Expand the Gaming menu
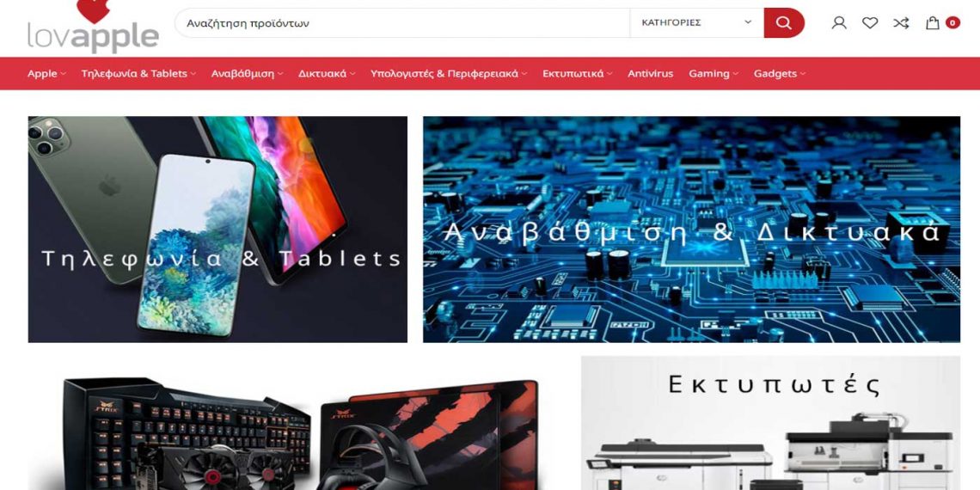The height and width of the screenshot is (490, 980). click(x=714, y=74)
